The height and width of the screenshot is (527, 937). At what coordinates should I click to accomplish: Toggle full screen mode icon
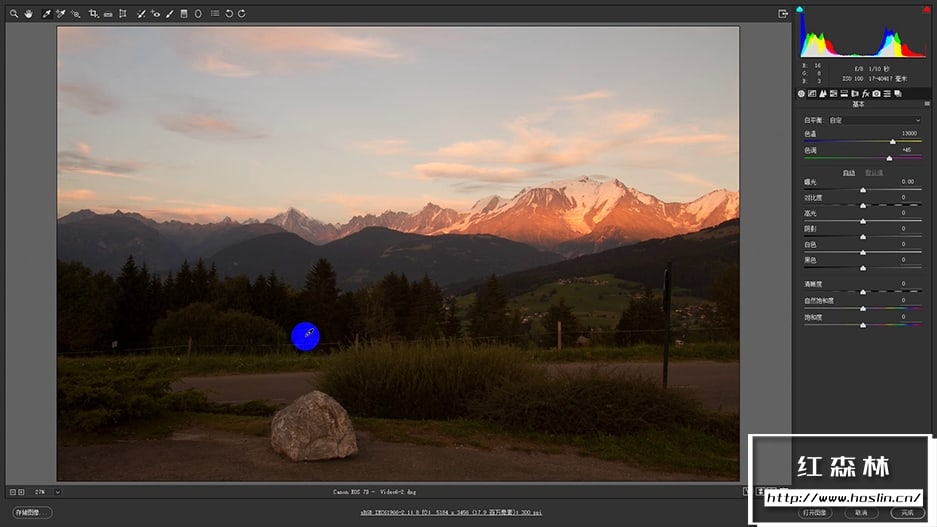pos(783,14)
